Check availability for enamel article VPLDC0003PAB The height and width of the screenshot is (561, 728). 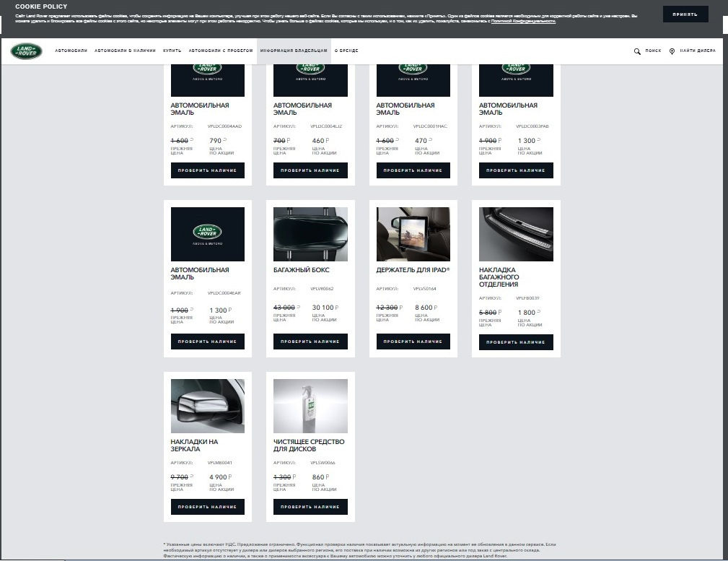point(516,170)
